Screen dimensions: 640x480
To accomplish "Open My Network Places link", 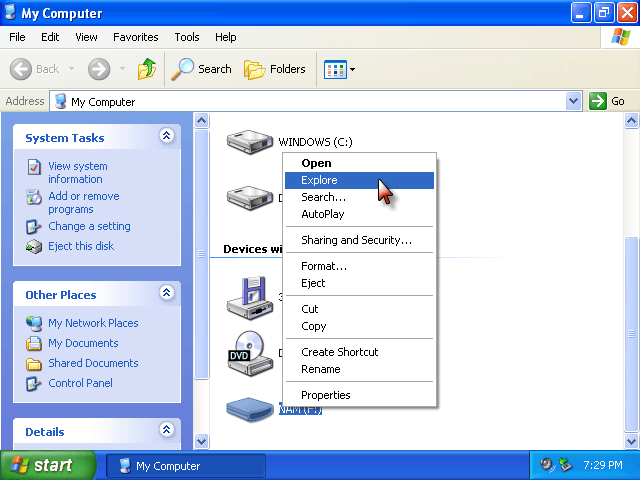I will tap(93, 323).
